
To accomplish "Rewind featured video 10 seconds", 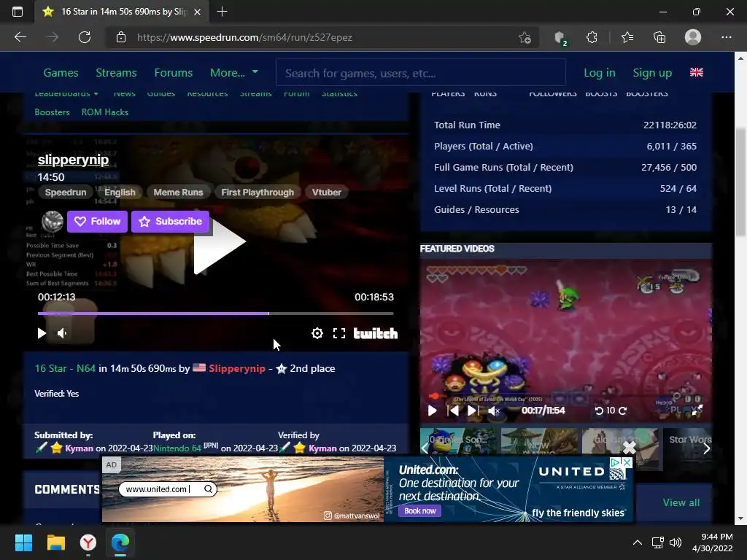I will click(x=600, y=411).
